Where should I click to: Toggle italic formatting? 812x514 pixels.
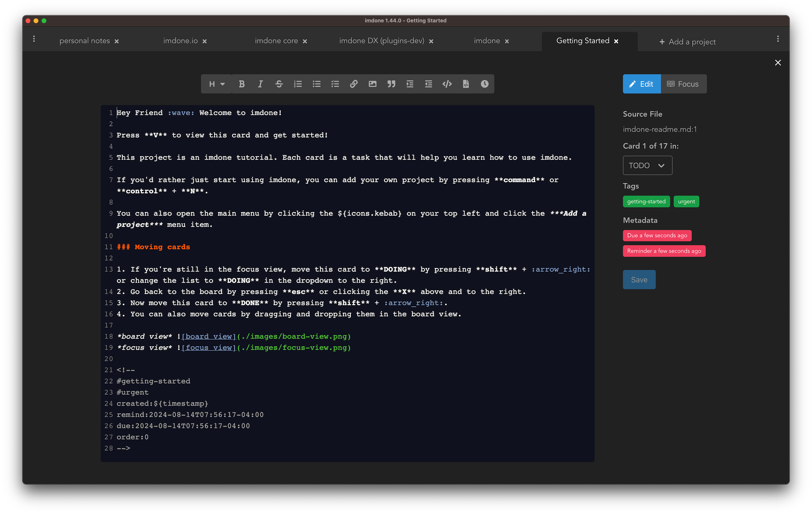[x=261, y=84]
